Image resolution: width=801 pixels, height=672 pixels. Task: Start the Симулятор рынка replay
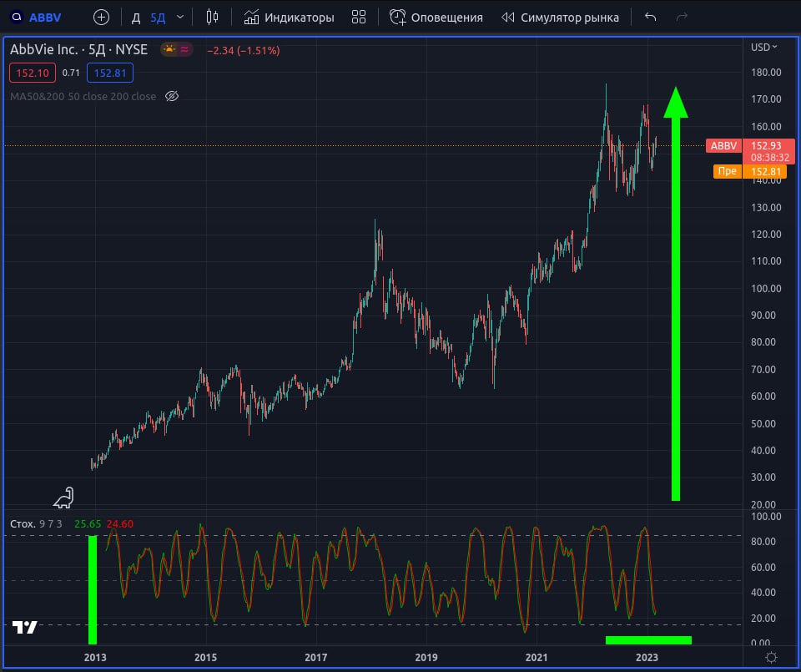pos(560,18)
